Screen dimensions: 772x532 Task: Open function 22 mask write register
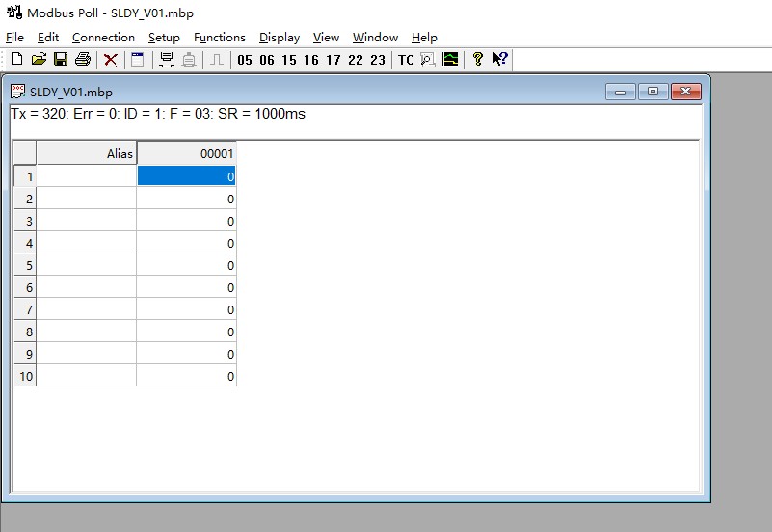coord(356,60)
